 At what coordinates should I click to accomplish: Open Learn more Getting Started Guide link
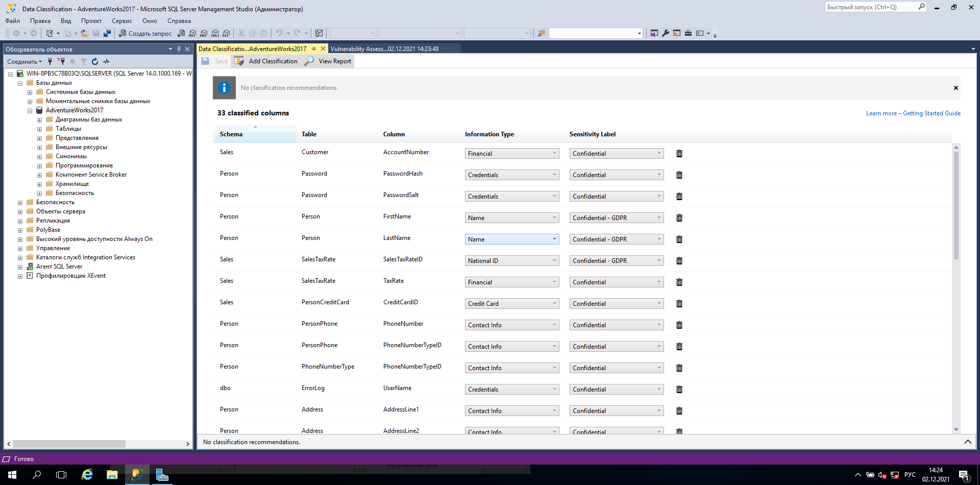point(913,113)
